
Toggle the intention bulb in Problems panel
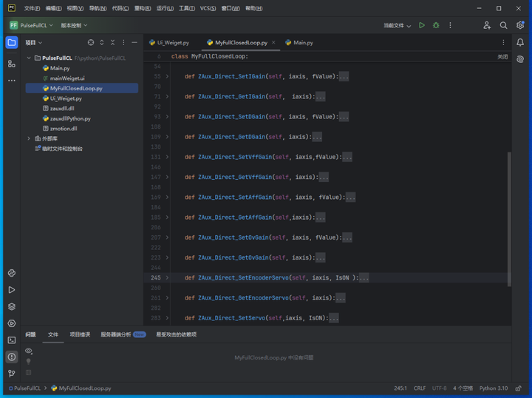(x=29, y=361)
